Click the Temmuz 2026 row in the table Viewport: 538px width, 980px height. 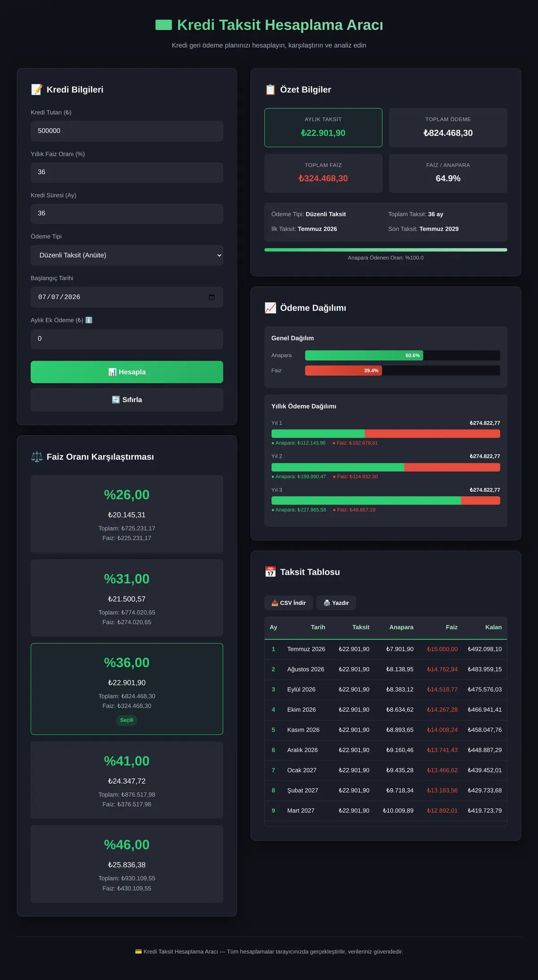pyautogui.click(x=386, y=649)
